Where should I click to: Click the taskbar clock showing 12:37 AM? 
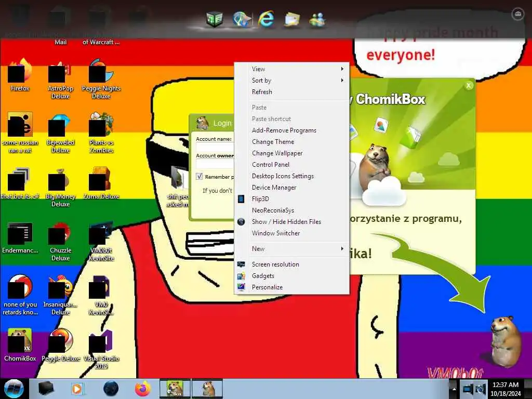click(506, 389)
